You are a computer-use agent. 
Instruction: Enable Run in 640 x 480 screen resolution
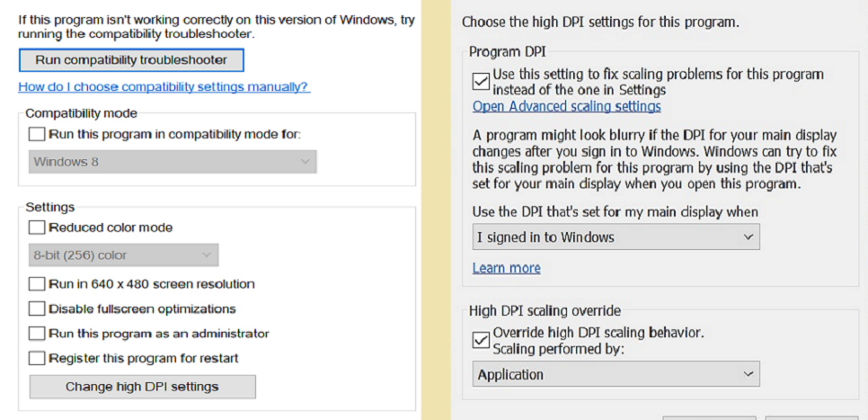(37, 284)
